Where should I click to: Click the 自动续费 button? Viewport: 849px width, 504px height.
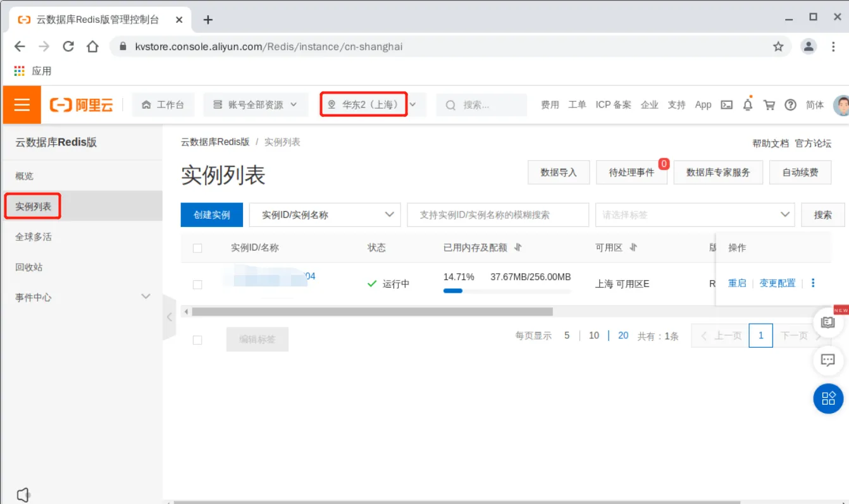coord(800,172)
